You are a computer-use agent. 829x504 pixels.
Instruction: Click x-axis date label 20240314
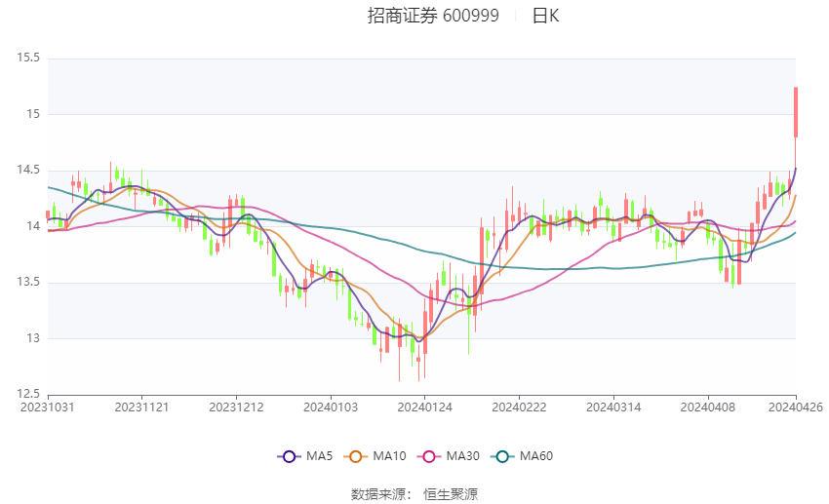coord(613,407)
